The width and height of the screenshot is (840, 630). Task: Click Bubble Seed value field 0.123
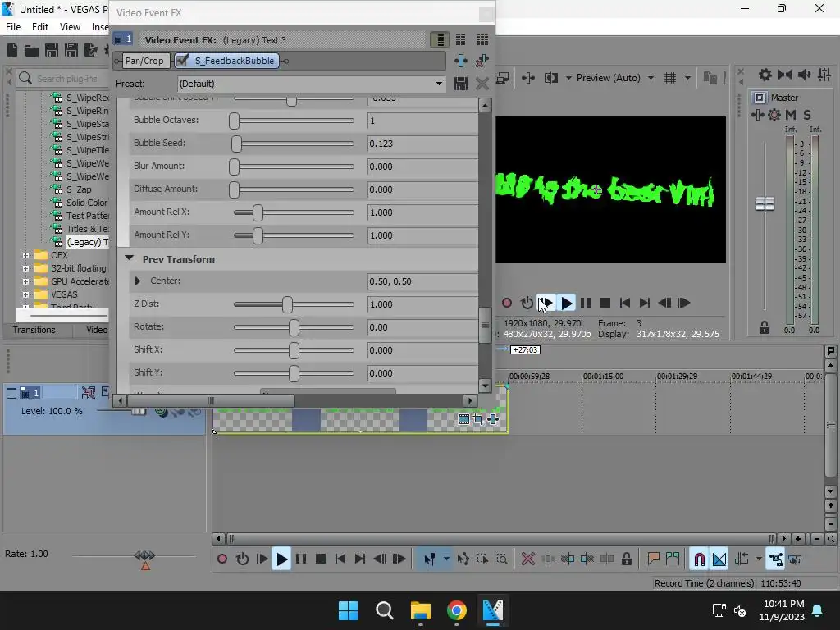point(422,144)
